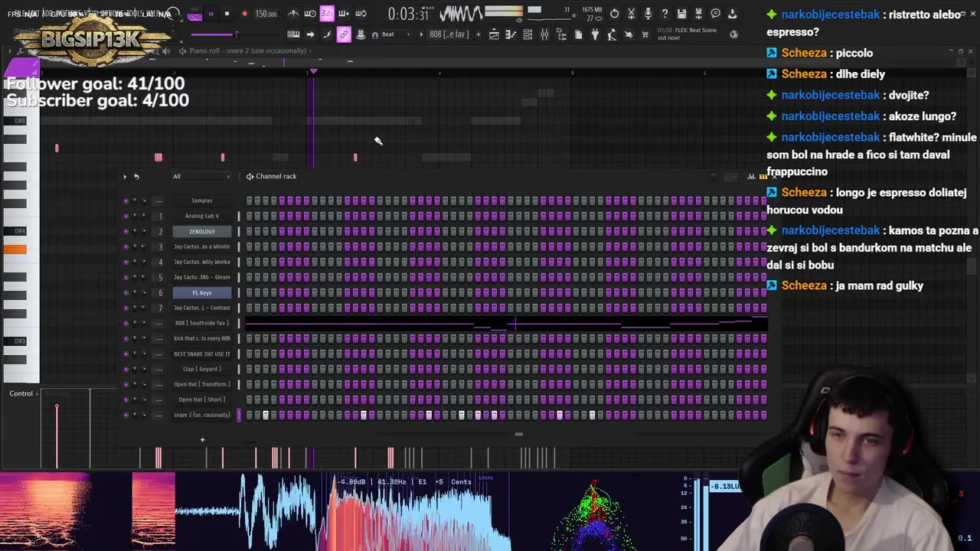980x551 pixels.
Task: Click mixer track number 3 beside Jay Cactus Whistle
Action: click(158, 246)
